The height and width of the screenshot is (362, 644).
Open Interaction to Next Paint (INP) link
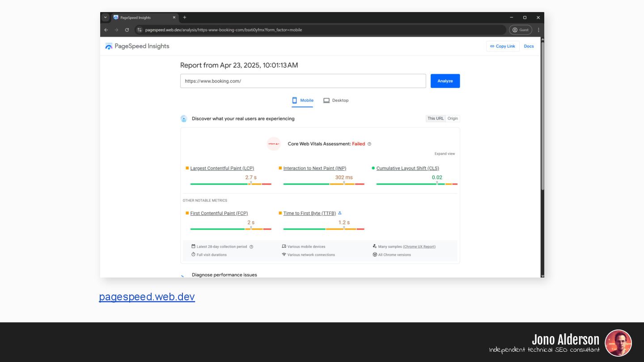[x=315, y=168]
